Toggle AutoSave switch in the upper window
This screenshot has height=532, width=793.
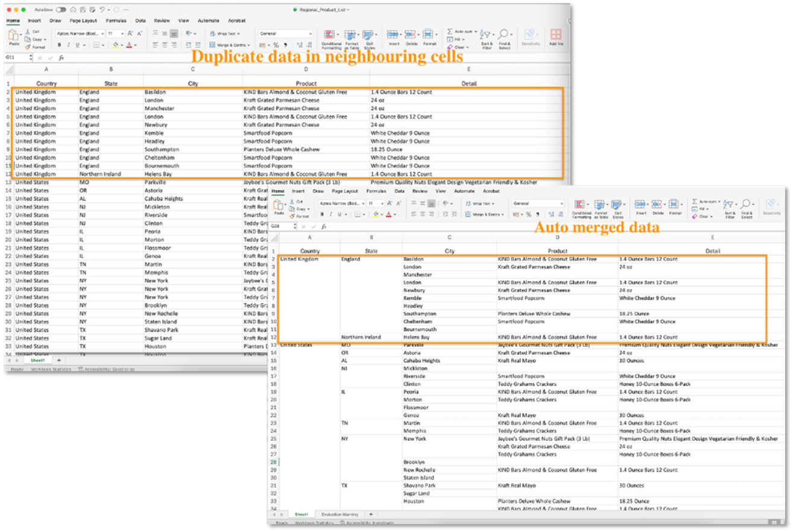click(61, 10)
